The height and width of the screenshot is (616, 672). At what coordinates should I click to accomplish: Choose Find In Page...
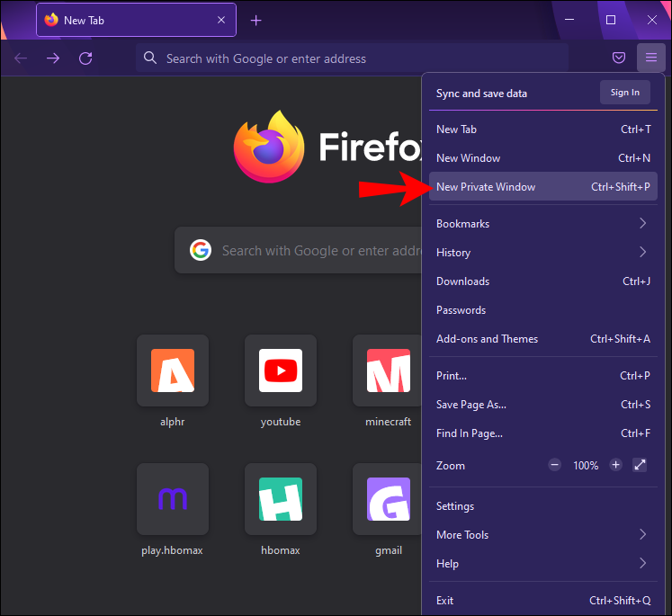coord(543,433)
